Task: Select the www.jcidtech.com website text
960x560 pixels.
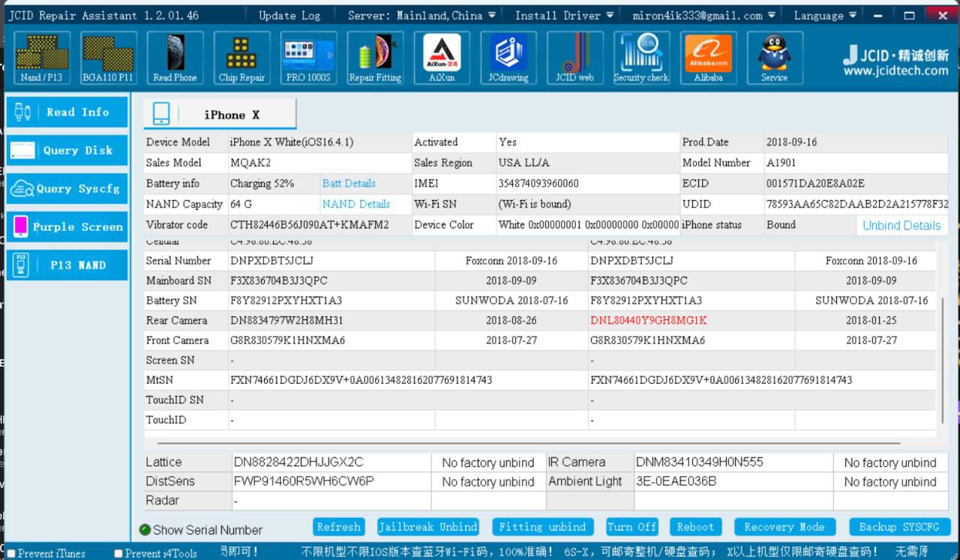Action: [x=895, y=71]
